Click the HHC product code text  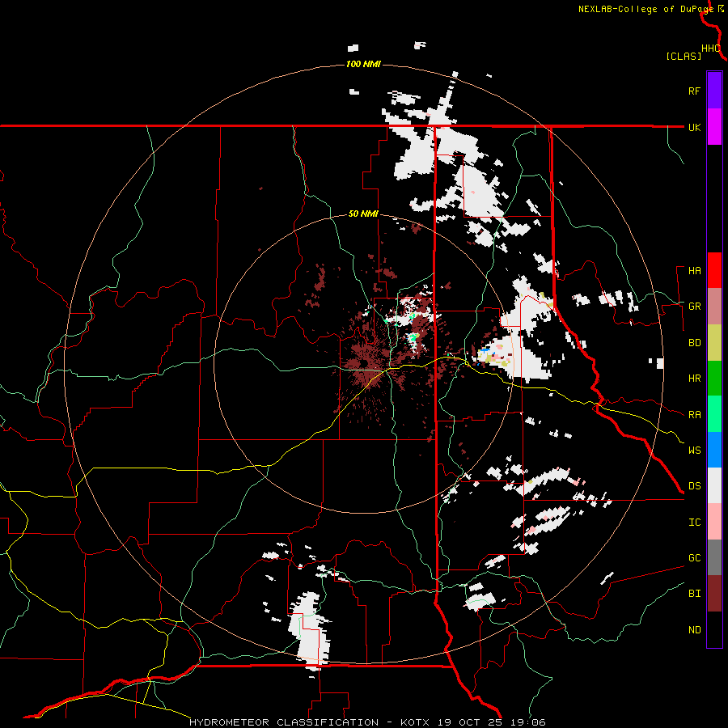coord(711,49)
